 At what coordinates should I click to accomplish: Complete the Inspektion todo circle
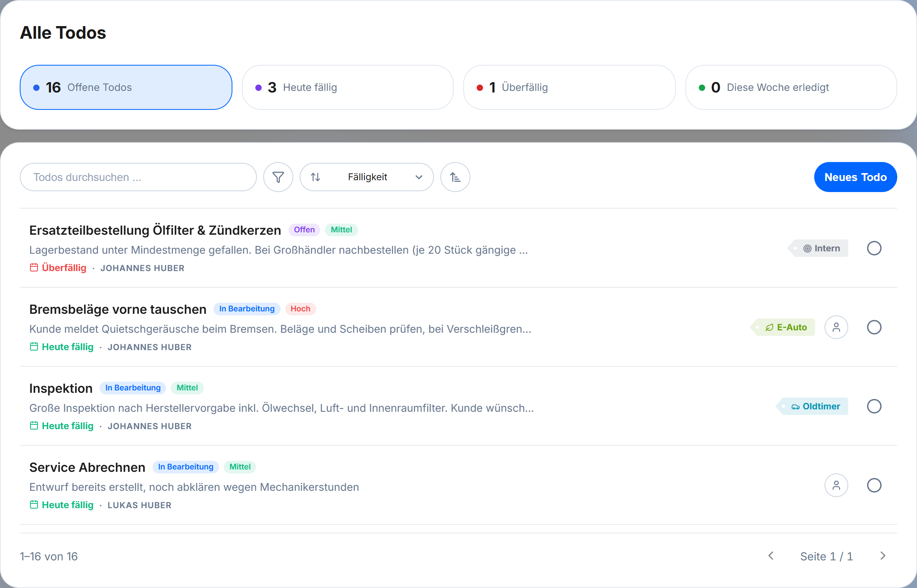pos(874,406)
